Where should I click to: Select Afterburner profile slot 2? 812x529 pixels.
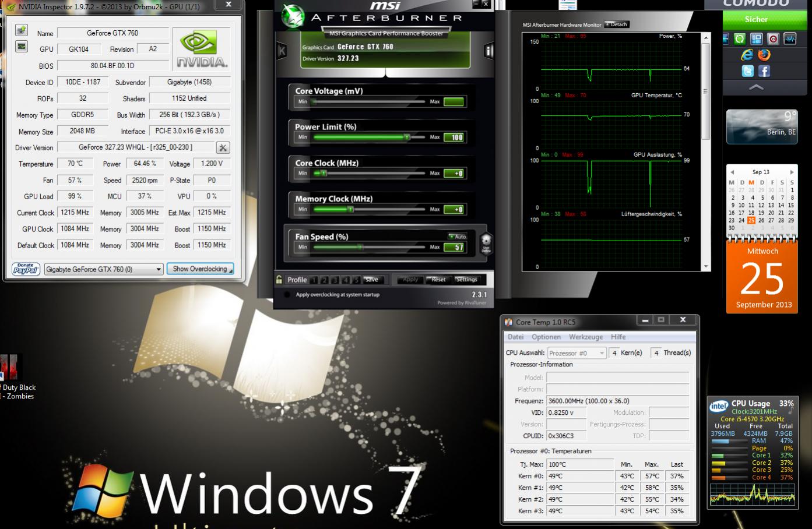tap(325, 280)
